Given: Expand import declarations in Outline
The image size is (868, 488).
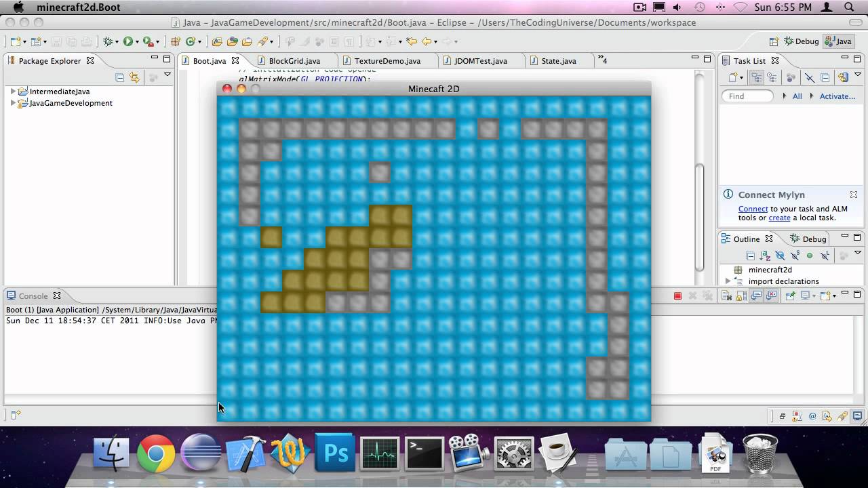Looking at the screenshot, I should (x=728, y=281).
